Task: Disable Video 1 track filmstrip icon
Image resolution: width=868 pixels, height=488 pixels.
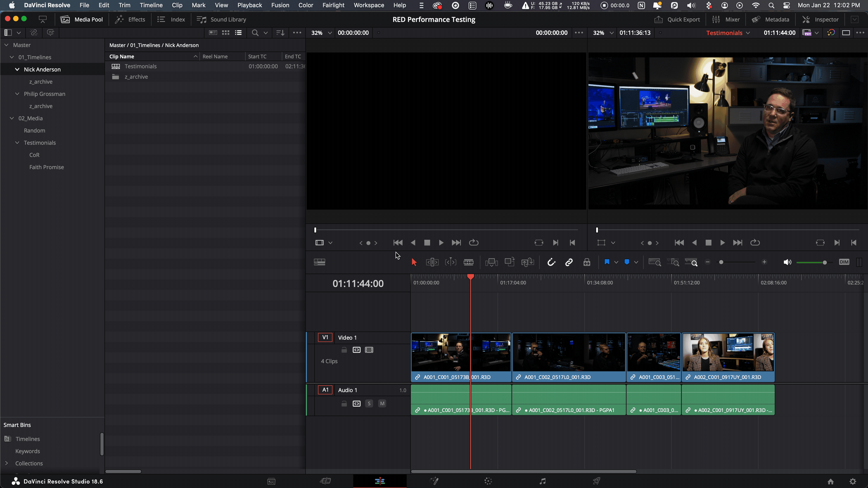Action: [x=369, y=350]
